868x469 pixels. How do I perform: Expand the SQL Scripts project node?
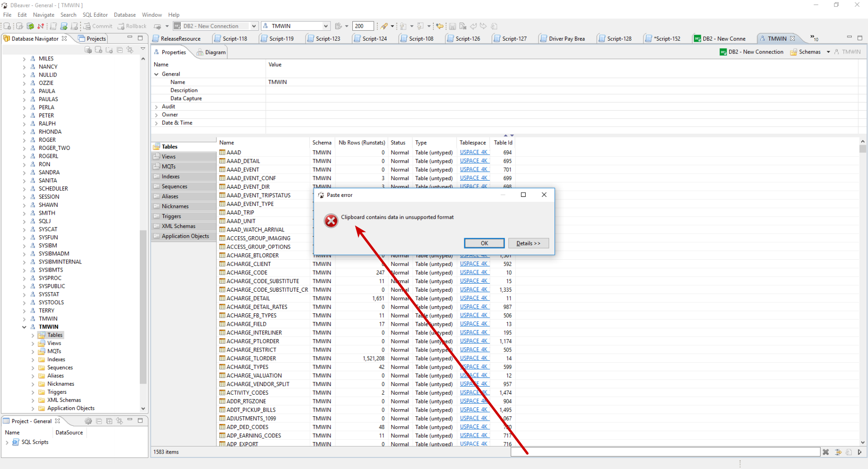click(7, 442)
